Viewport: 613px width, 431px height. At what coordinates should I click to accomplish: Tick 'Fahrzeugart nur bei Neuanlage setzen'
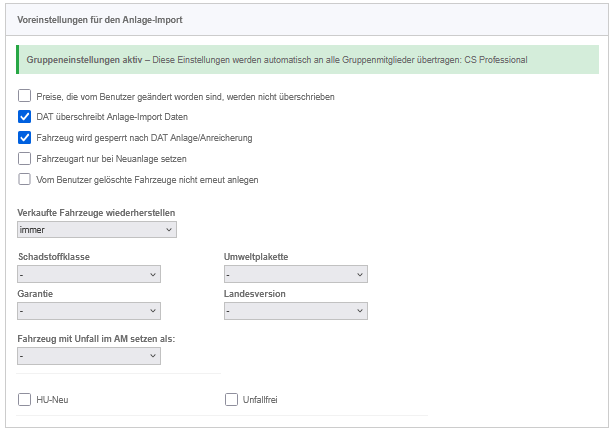coord(25,158)
